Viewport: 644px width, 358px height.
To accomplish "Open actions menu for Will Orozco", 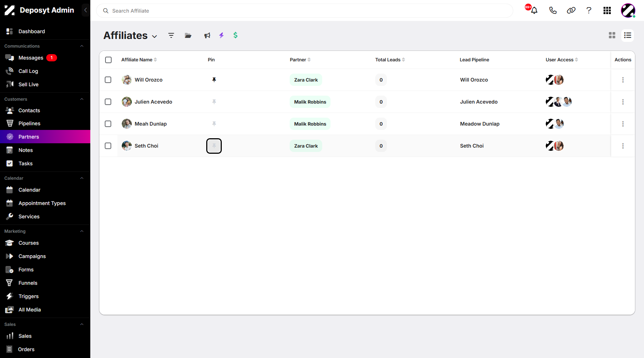I will tap(623, 80).
